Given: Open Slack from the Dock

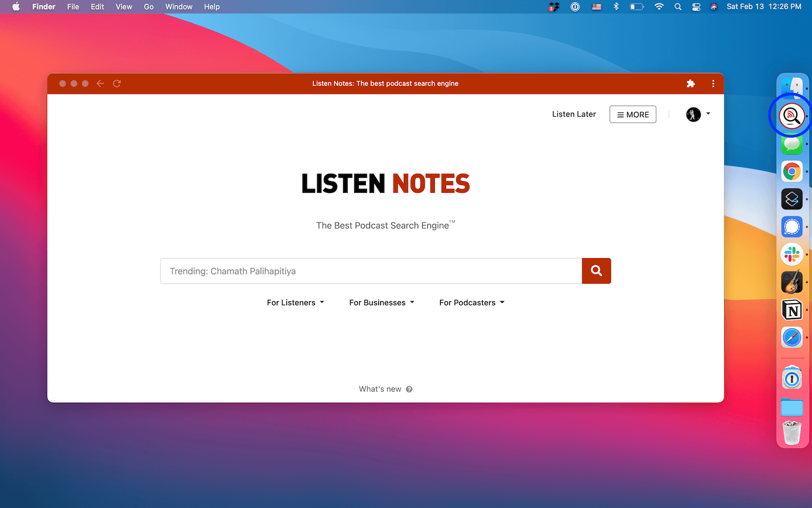Looking at the screenshot, I should coord(792,255).
